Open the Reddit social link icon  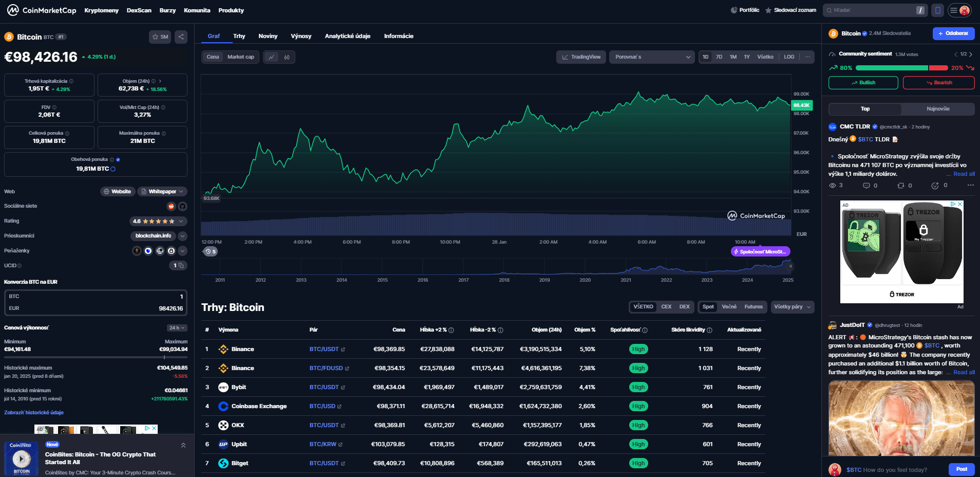pyautogui.click(x=172, y=206)
